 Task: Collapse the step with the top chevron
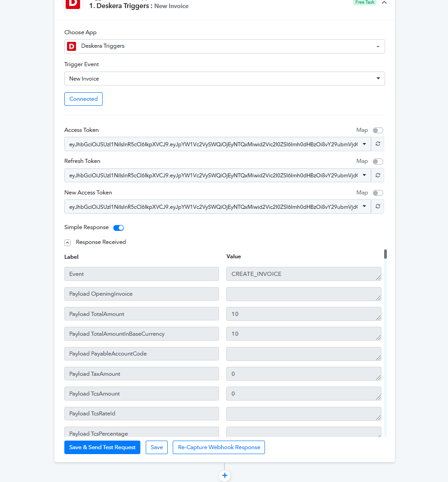(x=384, y=2)
